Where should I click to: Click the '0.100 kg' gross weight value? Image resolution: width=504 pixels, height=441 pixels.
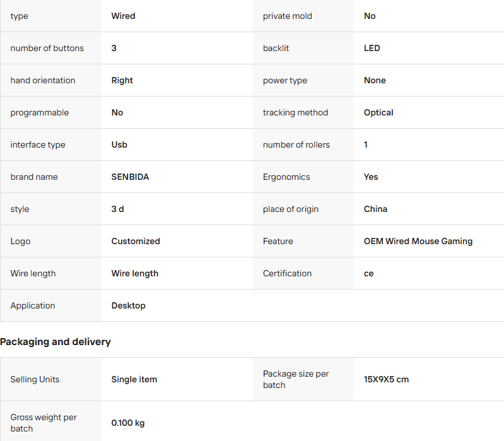click(x=128, y=423)
